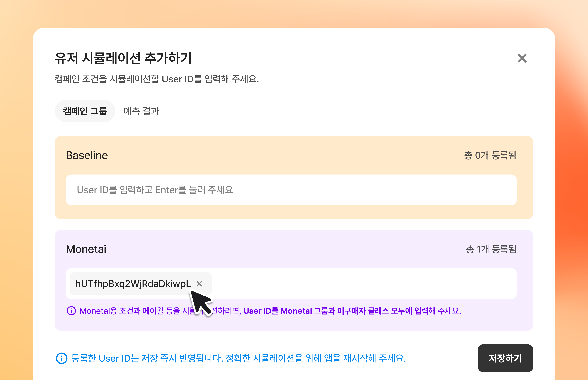Click the Baseline group heading
Viewport: 588px width, 380px height.
click(87, 155)
